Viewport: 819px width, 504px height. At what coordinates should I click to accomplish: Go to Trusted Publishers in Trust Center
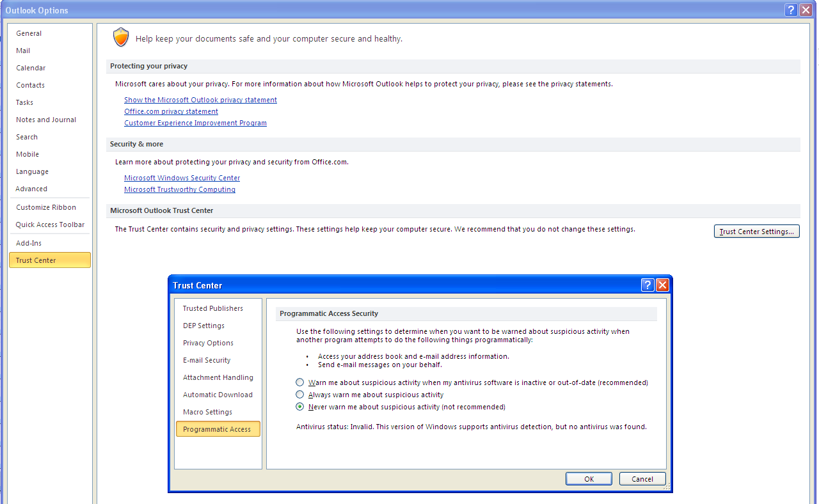click(x=218, y=308)
